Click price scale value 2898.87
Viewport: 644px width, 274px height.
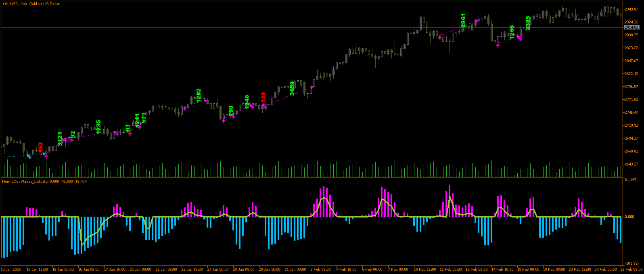[x=631, y=35]
